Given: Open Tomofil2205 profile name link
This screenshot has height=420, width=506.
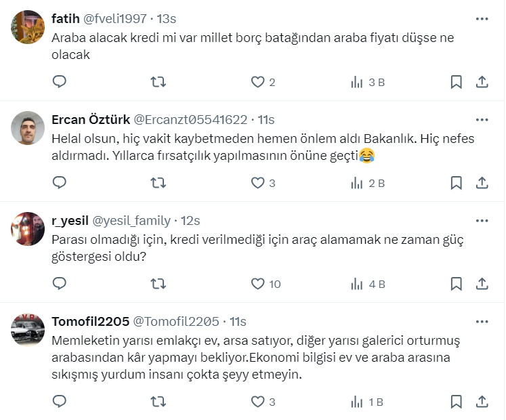Looking at the screenshot, I should point(89,321).
